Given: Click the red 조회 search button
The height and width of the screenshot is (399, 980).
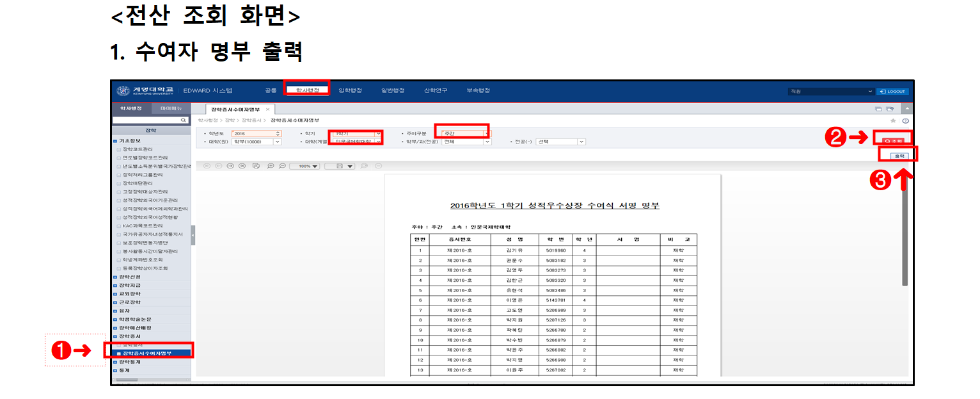Looking at the screenshot, I should [896, 141].
